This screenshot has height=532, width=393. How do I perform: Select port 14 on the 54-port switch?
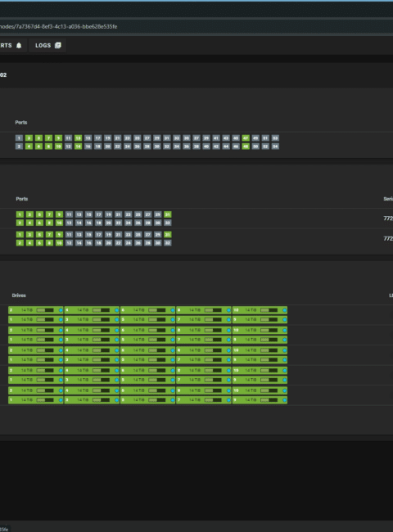click(x=78, y=147)
